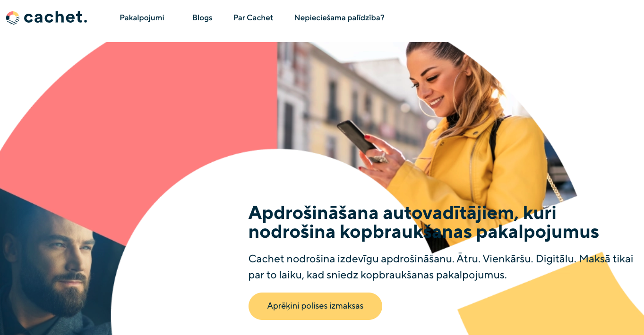Click the Cachet nodrošina izdevīgu paragraph text
This screenshot has height=335, width=644.
441,267
